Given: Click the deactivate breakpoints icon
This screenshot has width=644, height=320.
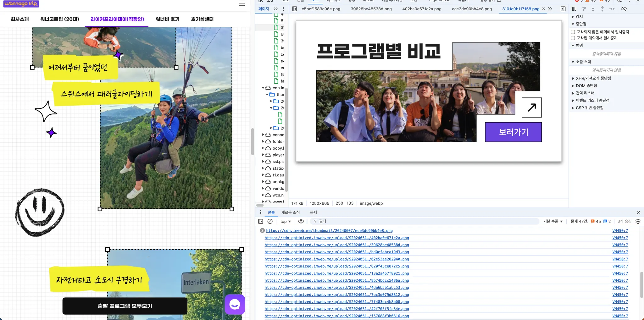Looking at the screenshot, I should (x=624, y=9).
